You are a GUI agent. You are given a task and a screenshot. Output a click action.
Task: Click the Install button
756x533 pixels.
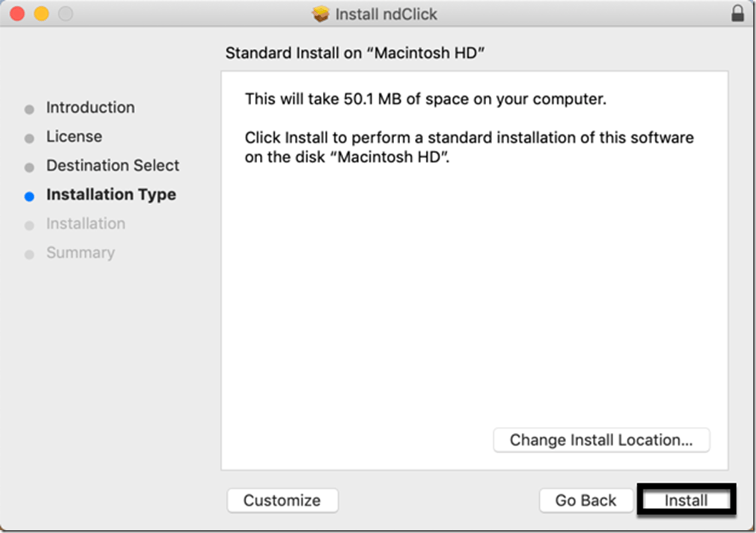tap(686, 500)
